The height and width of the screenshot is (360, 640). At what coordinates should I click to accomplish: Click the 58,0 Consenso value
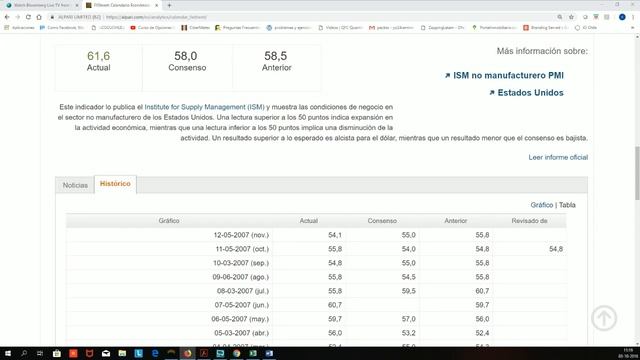186,56
